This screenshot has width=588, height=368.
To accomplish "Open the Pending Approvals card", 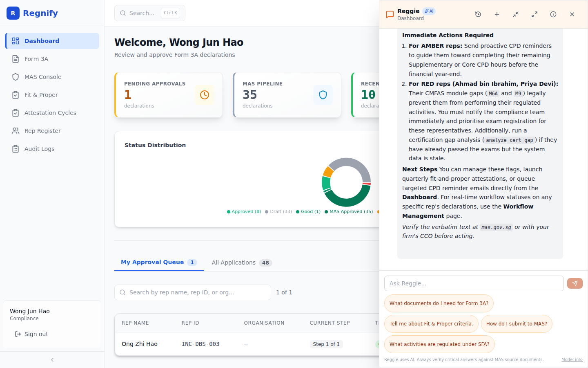I will [169, 95].
